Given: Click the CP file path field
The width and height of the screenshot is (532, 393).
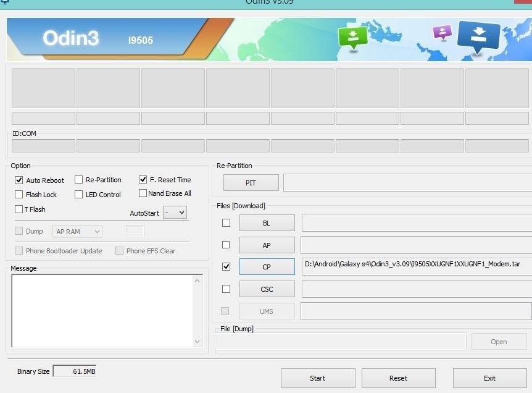Looking at the screenshot, I should pos(417,266).
